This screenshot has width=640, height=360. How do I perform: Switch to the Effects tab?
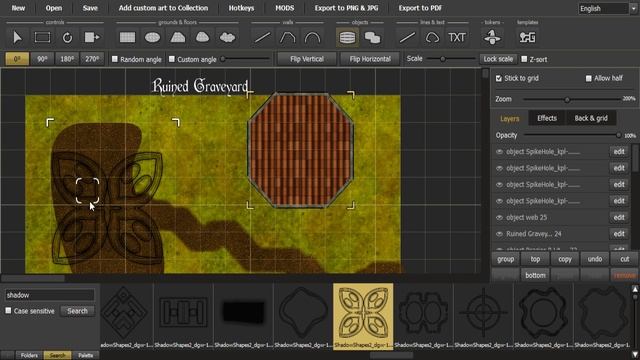click(547, 118)
